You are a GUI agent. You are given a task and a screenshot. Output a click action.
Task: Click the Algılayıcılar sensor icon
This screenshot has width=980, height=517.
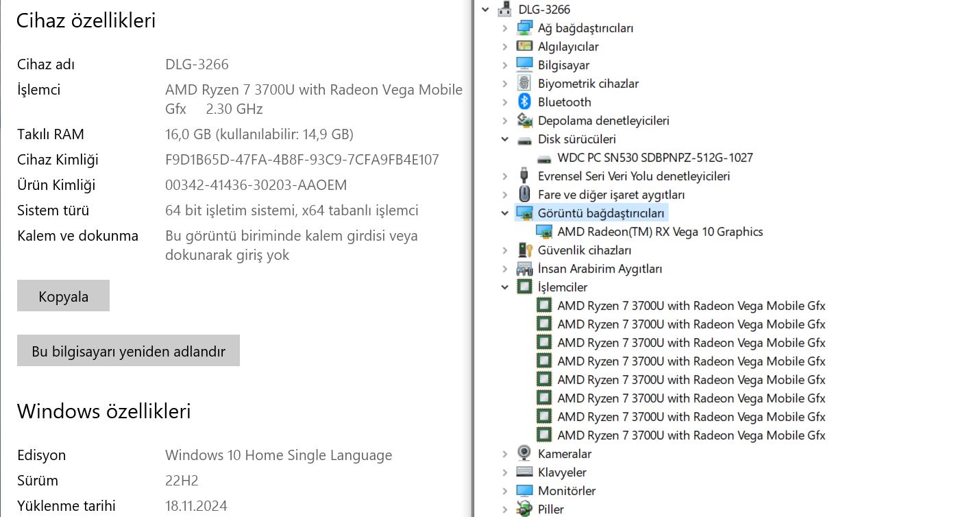click(x=524, y=46)
